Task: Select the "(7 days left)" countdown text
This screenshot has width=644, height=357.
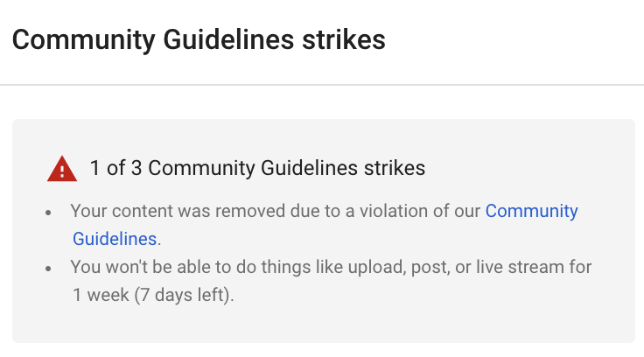Action: tap(184, 295)
